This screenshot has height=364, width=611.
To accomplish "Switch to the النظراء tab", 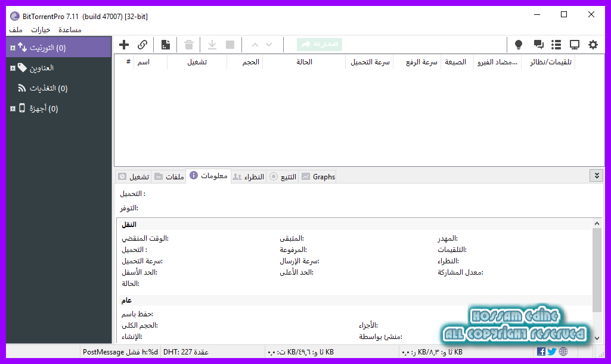I will 249,177.
